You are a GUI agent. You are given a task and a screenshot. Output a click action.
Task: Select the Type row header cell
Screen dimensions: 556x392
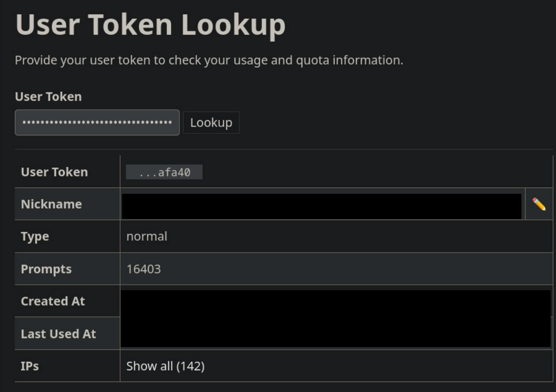tap(35, 236)
